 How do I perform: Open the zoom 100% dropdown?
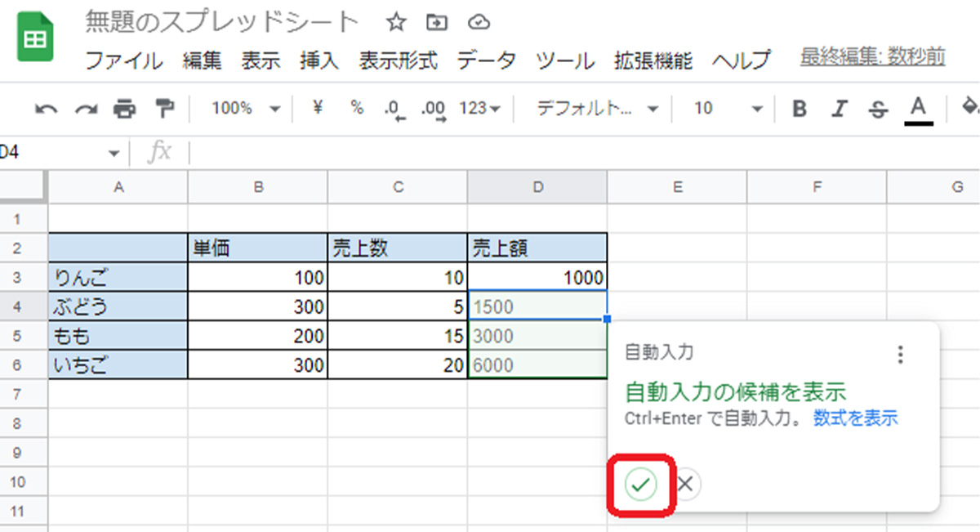[x=246, y=108]
